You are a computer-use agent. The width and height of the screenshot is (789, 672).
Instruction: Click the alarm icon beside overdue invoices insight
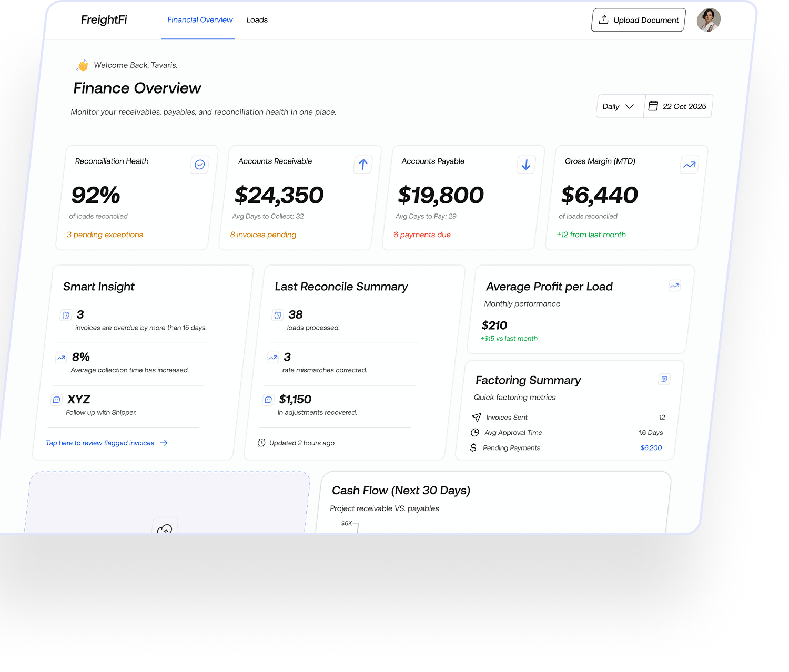[x=66, y=314]
